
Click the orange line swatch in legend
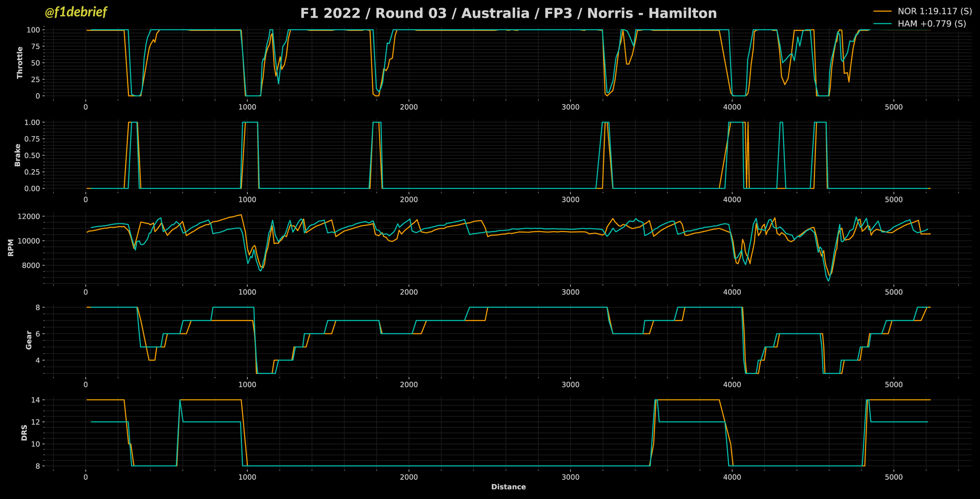[883, 11]
